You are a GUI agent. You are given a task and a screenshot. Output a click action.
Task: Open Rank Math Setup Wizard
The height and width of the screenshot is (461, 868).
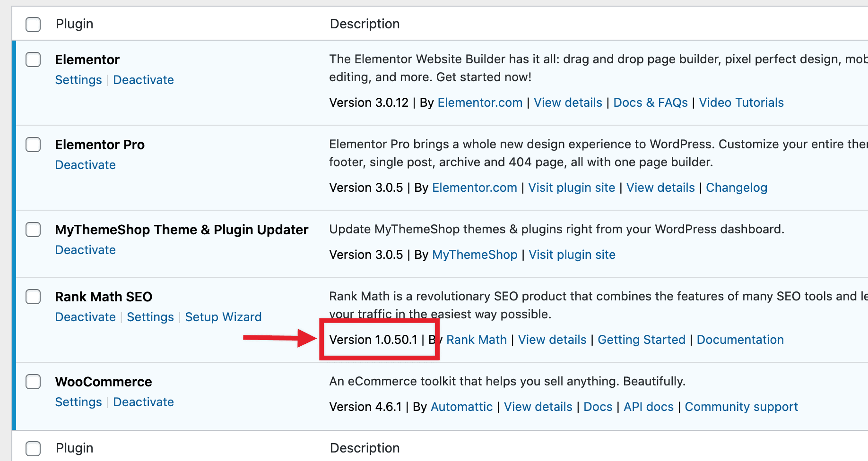pos(223,317)
